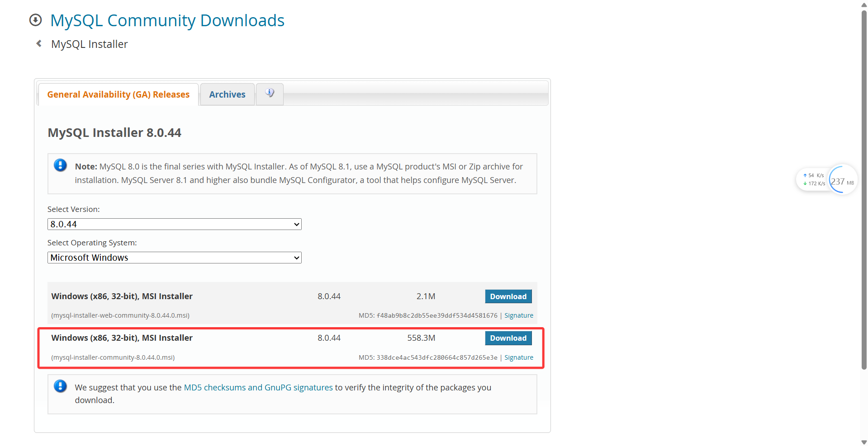This screenshot has width=868, height=446.
Task: Click the blue info icon beside checksum suggestion
Action: pos(60,386)
